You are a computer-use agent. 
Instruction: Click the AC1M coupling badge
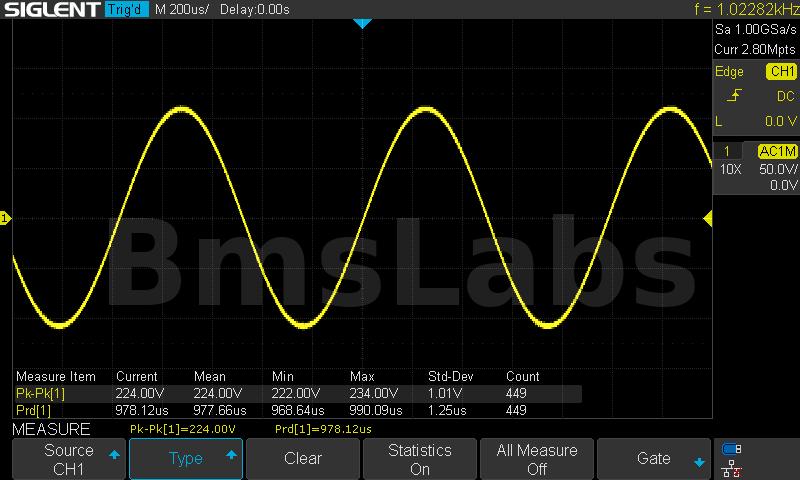point(777,151)
